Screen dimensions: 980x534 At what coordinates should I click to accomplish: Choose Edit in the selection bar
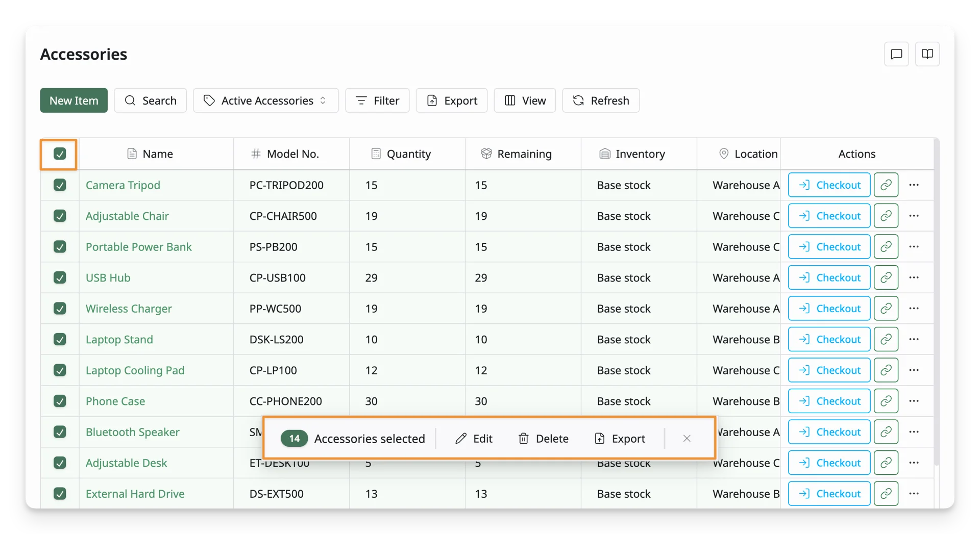(474, 439)
